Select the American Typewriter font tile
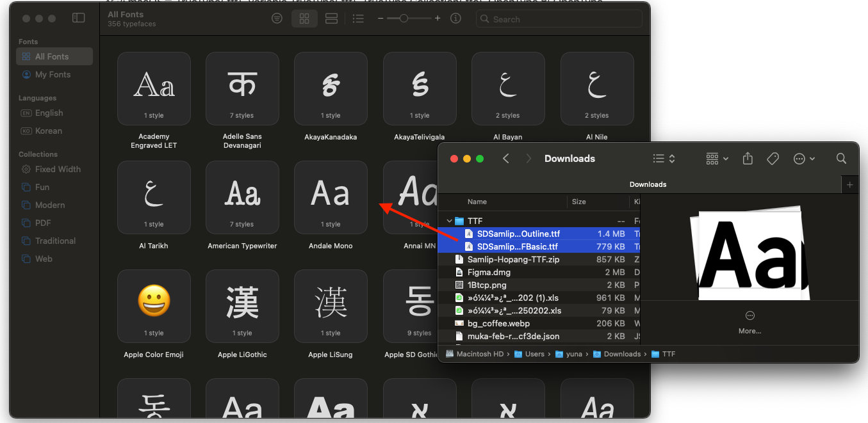This screenshot has width=868, height=423. point(242,197)
